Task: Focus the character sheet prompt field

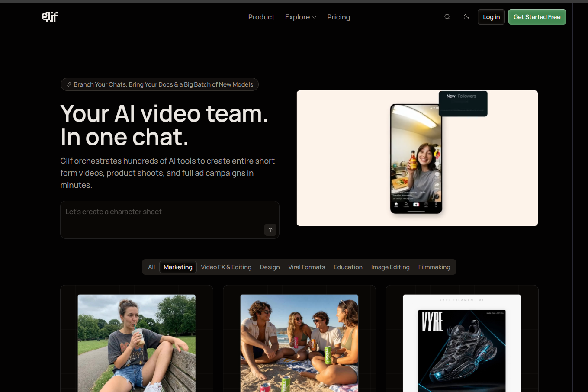Action: point(170,220)
